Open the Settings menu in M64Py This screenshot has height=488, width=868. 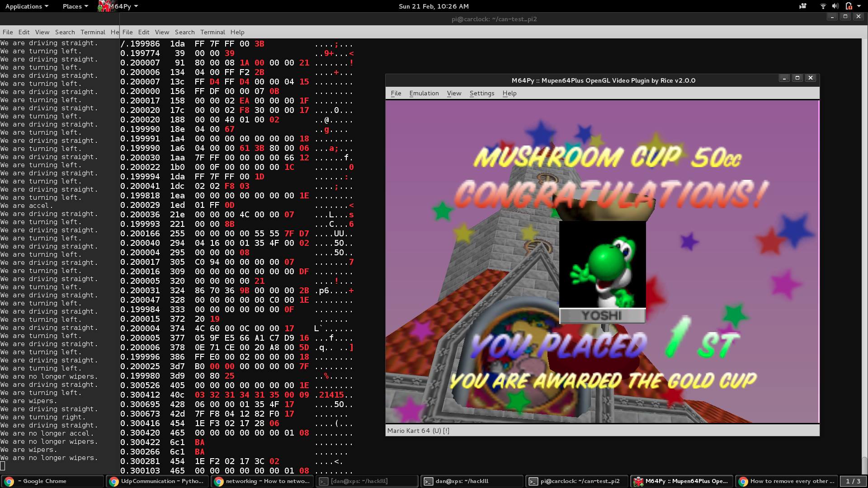click(481, 93)
